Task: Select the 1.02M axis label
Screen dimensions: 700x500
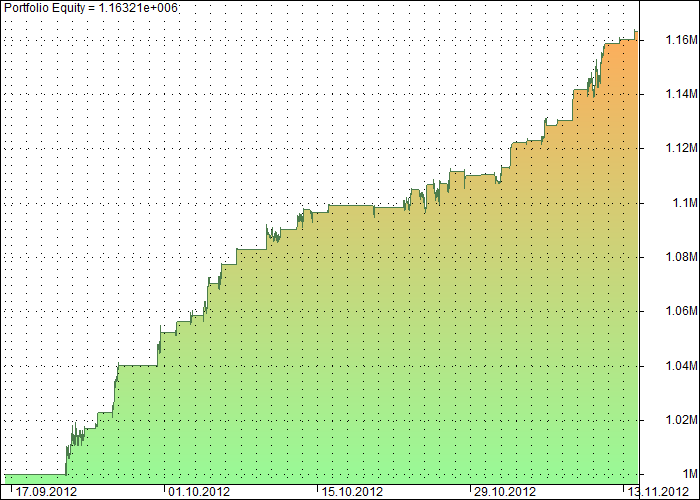Action: pos(681,420)
